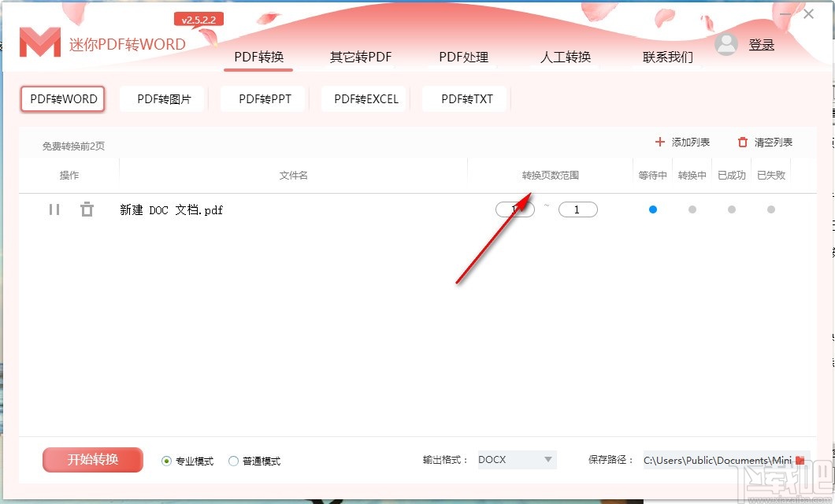
Task: Click the blue 等待中 status dot
Action: (x=653, y=209)
